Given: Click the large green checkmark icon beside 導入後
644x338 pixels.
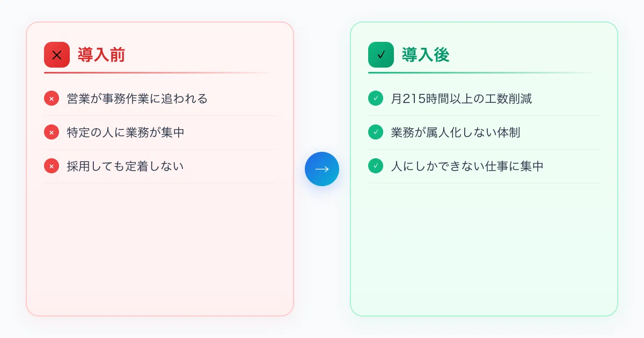Looking at the screenshot, I should click(x=381, y=55).
